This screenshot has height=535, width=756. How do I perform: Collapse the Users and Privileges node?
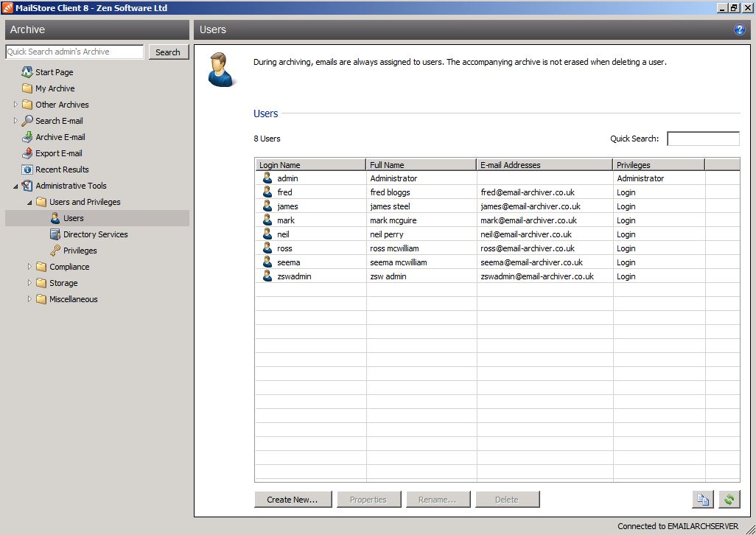29,203
